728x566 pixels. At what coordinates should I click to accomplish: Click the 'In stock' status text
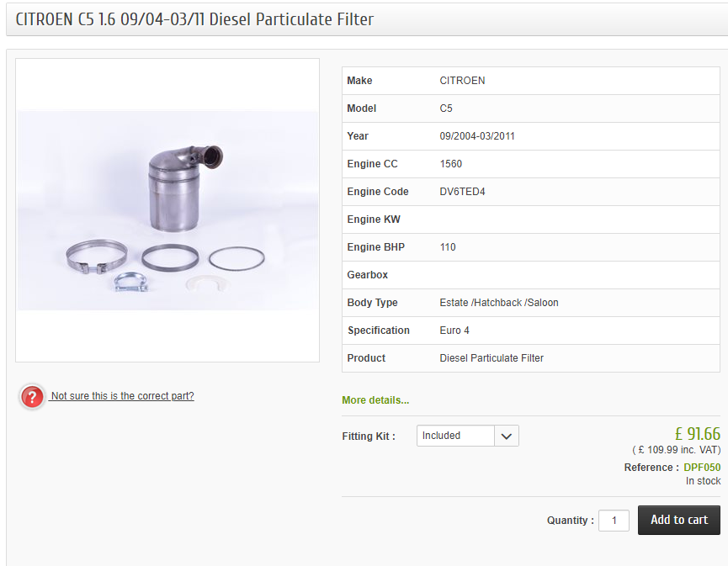[x=703, y=481]
